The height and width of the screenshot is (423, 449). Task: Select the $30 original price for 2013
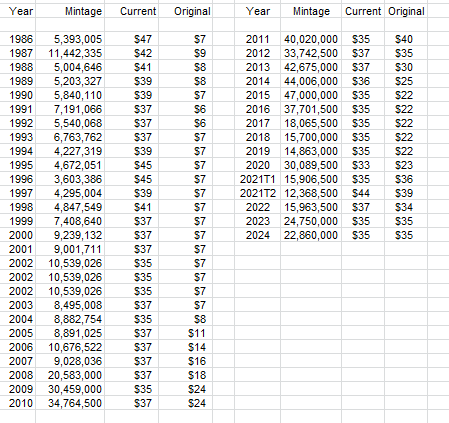(x=406, y=67)
